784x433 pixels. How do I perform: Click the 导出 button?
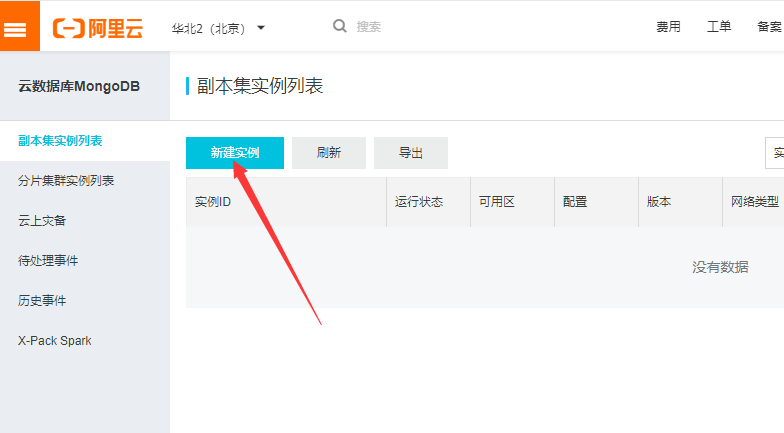(411, 153)
